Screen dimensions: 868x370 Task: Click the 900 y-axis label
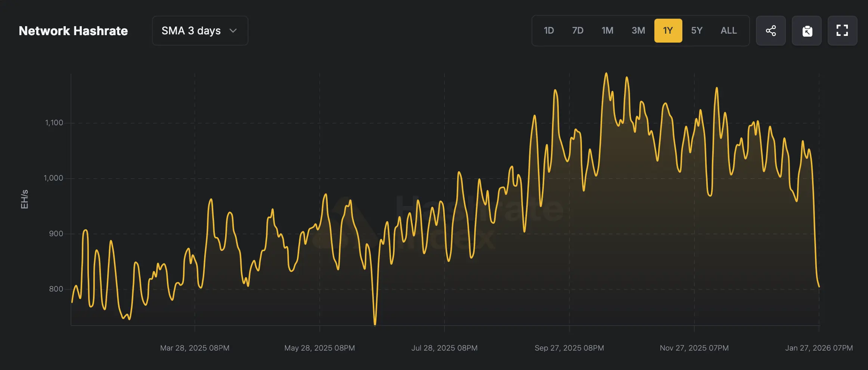(x=56, y=234)
